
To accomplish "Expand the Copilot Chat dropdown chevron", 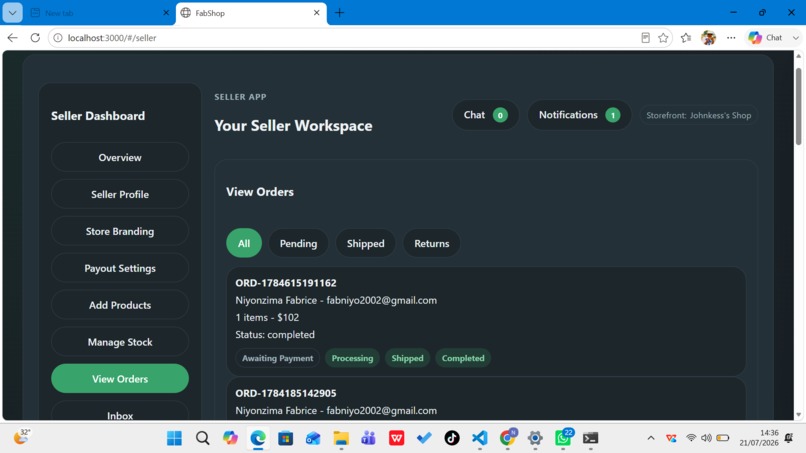I will coord(796,38).
